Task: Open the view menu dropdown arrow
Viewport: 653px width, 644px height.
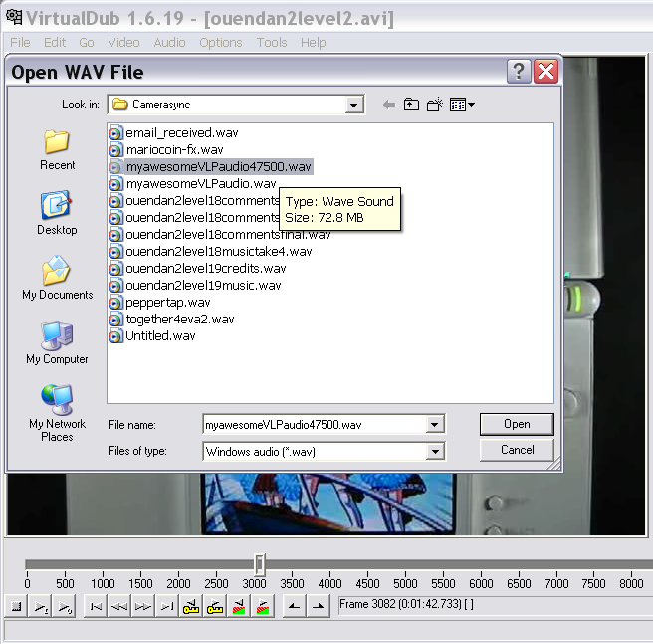Action: point(471,105)
